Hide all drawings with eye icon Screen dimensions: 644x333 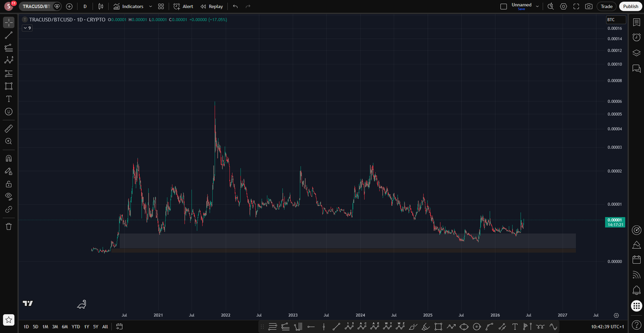[x=9, y=196]
